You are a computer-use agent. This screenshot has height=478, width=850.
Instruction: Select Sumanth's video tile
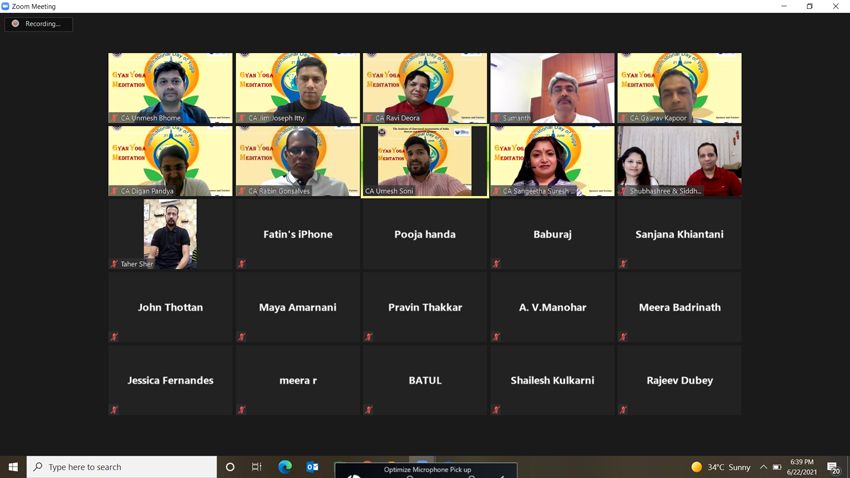[552, 88]
